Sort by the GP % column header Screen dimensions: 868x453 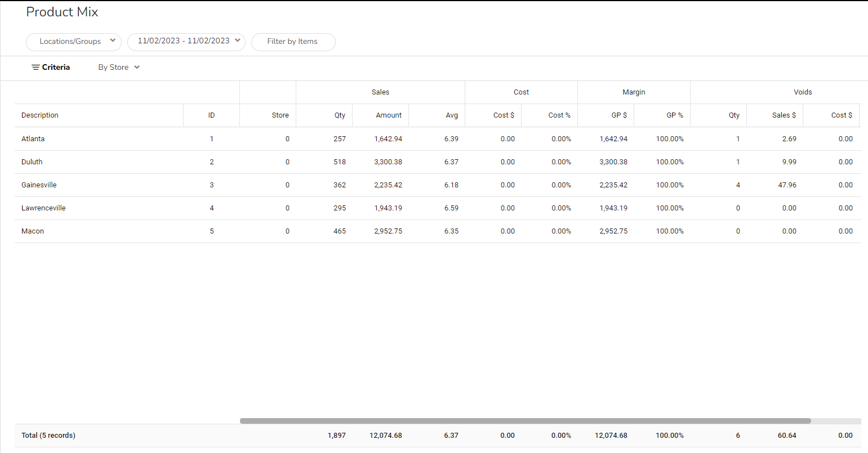coord(674,115)
